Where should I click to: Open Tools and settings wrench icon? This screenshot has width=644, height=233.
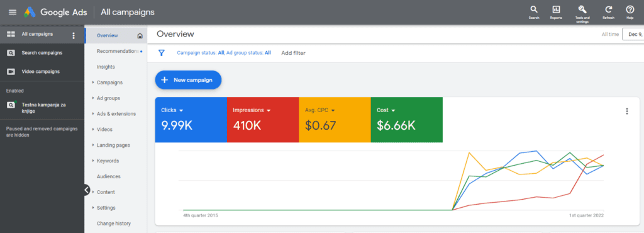point(582,9)
